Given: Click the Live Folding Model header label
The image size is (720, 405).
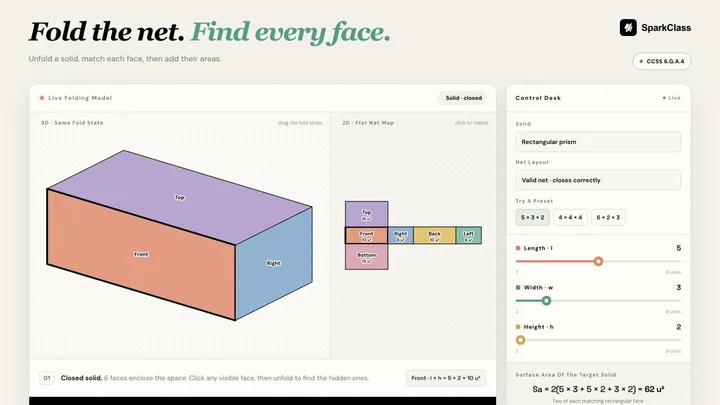Looking at the screenshot, I should tap(80, 98).
